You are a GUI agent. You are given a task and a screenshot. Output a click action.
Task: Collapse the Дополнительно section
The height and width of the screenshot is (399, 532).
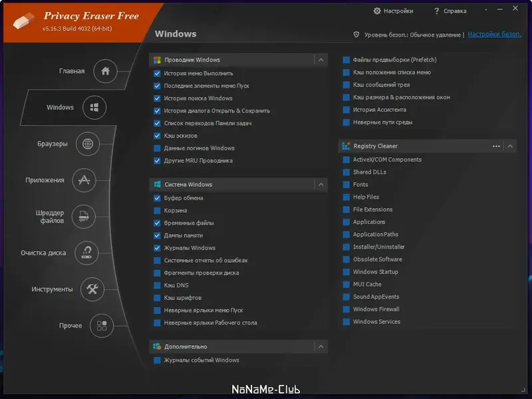click(x=321, y=346)
